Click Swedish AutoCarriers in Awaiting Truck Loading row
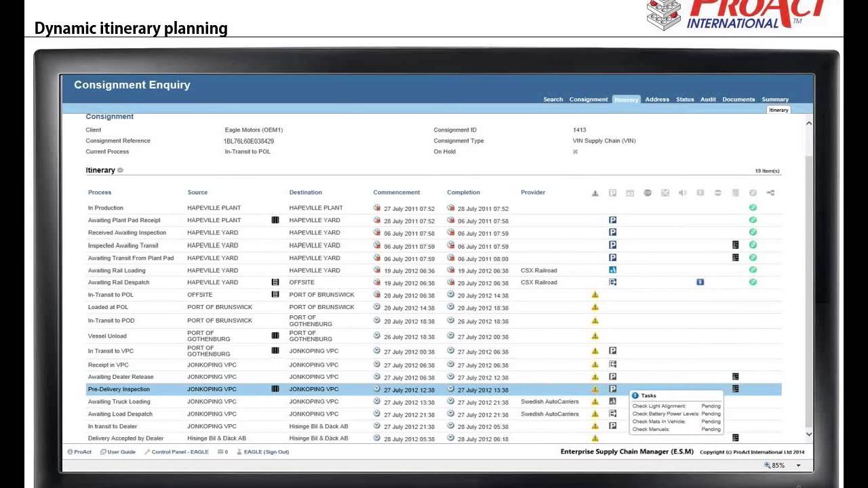Viewport: 868px width, 488px height. (x=550, y=401)
